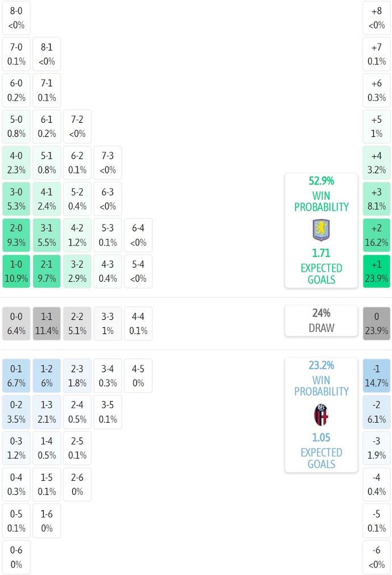Choose the 8-0 scoreline cell

[16, 18]
